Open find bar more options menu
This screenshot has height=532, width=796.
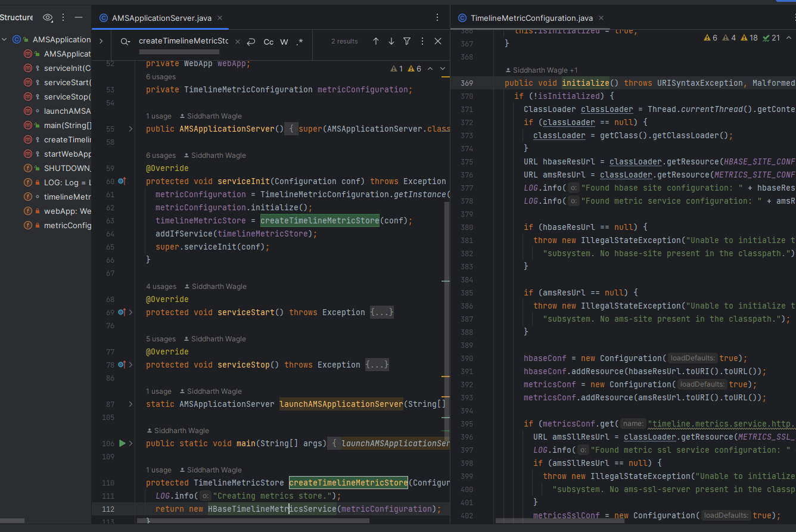pyautogui.click(x=422, y=41)
